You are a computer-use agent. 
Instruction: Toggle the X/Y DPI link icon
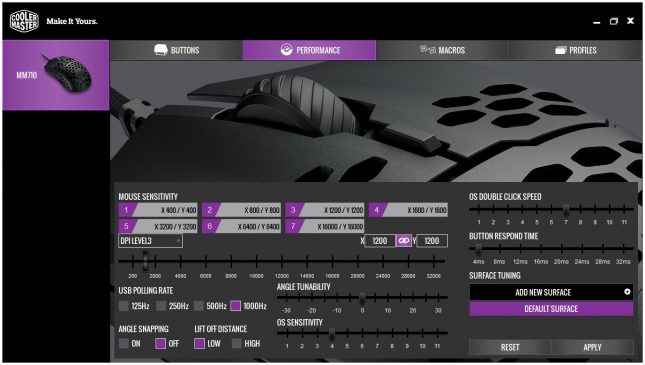pyautogui.click(x=404, y=241)
